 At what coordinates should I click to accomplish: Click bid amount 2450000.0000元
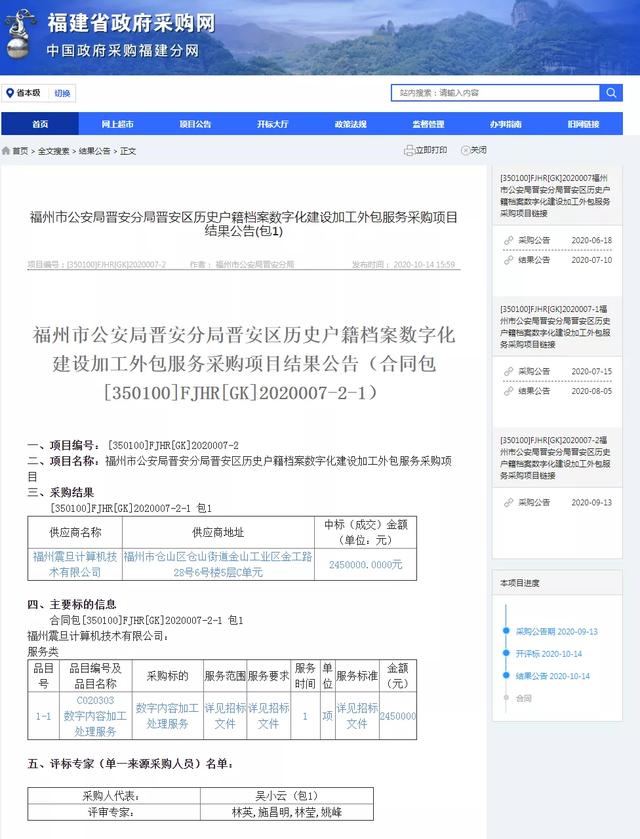[365, 565]
